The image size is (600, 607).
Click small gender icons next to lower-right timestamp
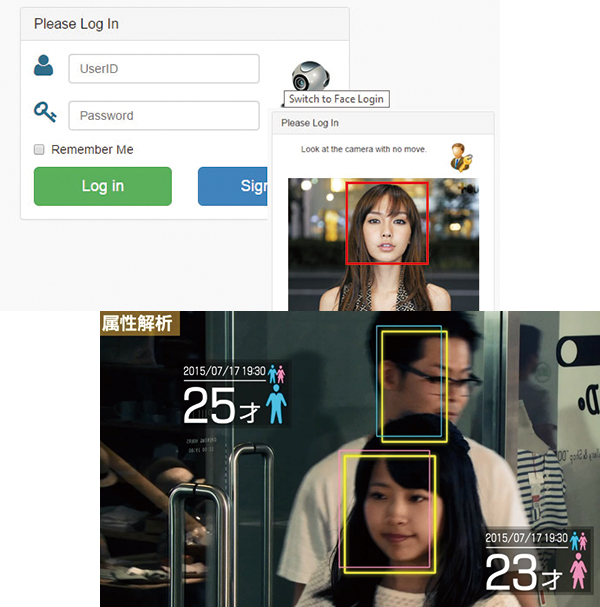pos(577,538)
